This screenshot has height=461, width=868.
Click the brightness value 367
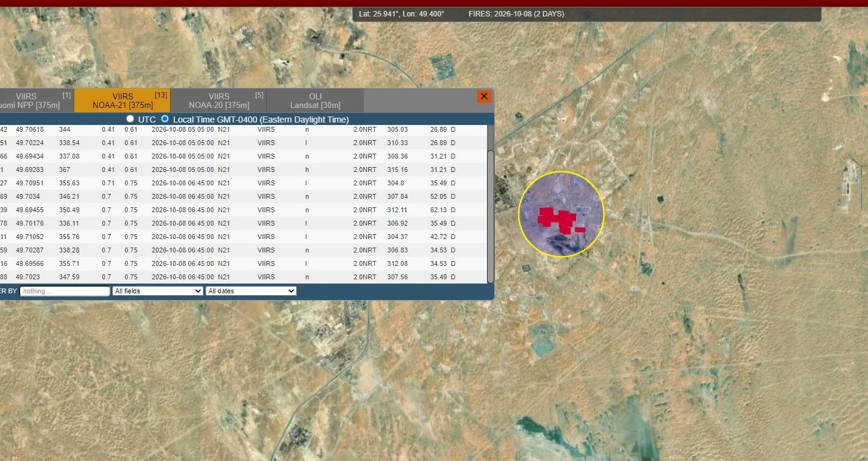point(65,170)
